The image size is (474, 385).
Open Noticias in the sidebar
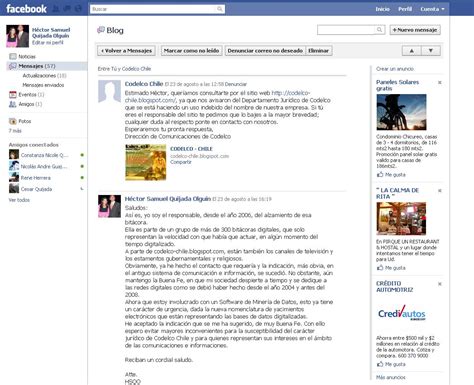[x=27, y=57]
